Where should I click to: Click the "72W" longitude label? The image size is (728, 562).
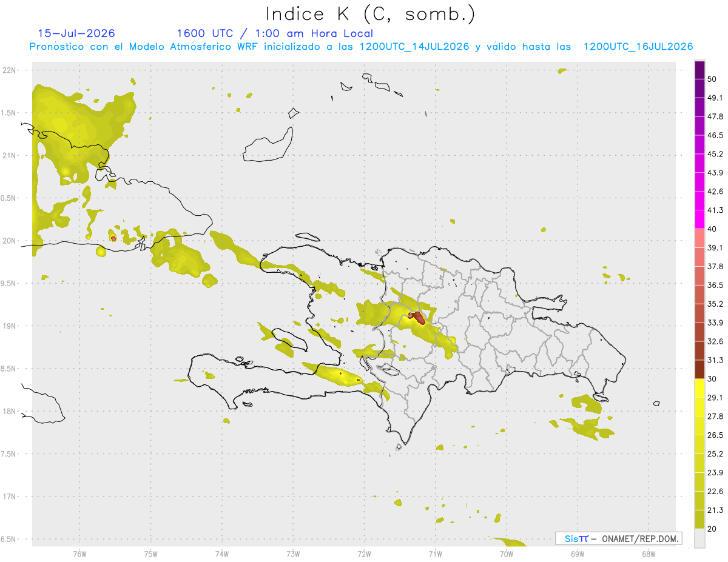click(364, 554)
